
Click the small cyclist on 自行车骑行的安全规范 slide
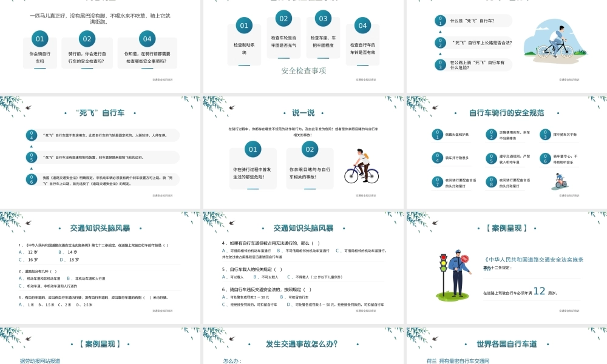tap(560, 181)
